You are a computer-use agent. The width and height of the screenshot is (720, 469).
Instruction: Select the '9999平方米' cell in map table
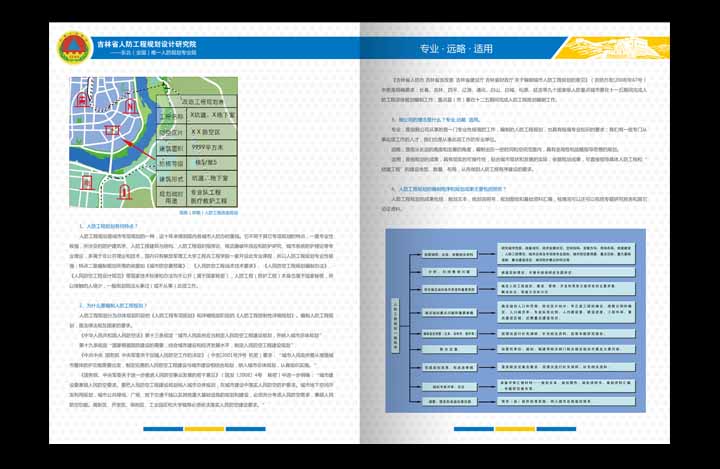click(x=204, y=147)
